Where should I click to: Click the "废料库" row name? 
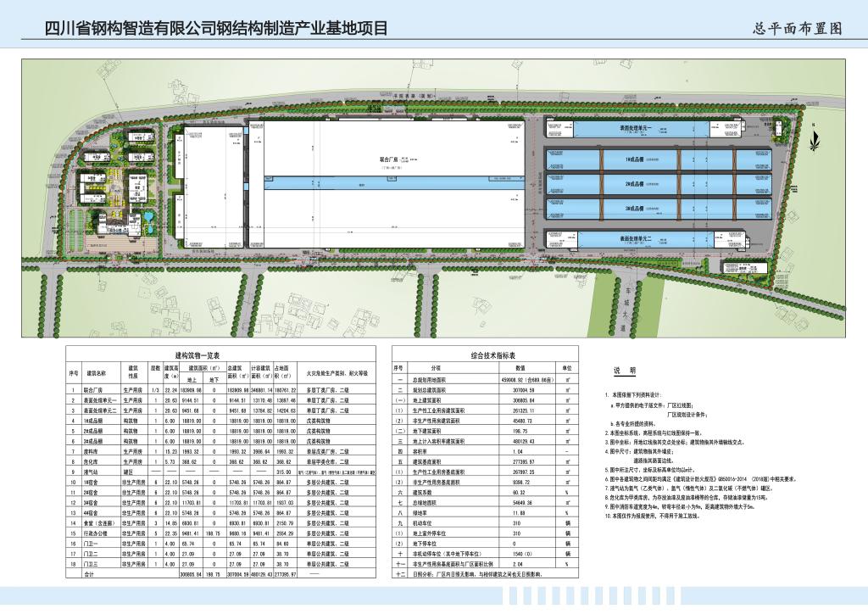[x=90, y=452]
